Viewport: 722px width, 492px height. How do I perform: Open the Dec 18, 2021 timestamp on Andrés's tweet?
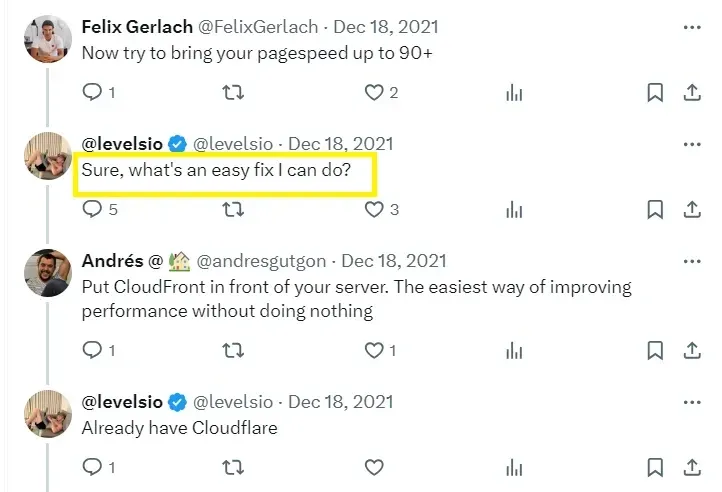tap(394, 261)
